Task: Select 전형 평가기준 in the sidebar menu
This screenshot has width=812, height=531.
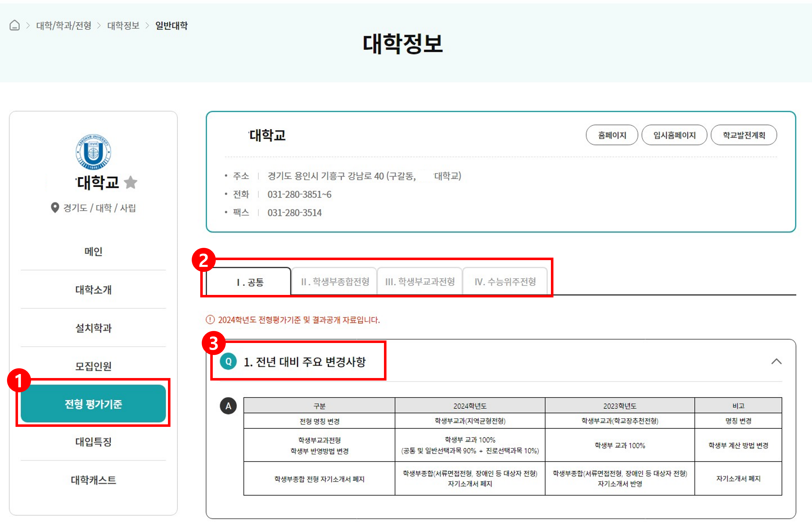Action: 93,404
